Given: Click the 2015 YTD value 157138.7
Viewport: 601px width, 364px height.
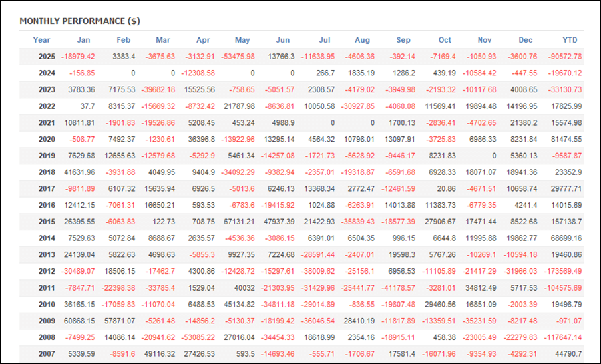Looking at the screenshot, I should (x=565, y=220).
